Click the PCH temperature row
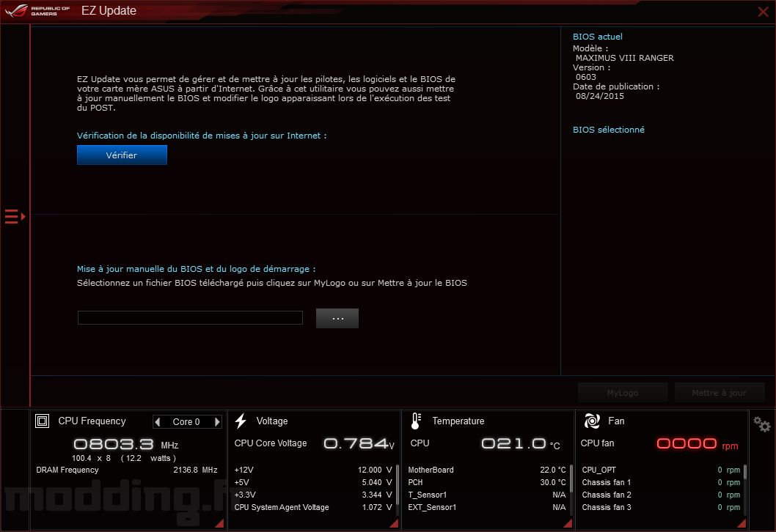This screenshot has height=532, width=776. (487, 482)
